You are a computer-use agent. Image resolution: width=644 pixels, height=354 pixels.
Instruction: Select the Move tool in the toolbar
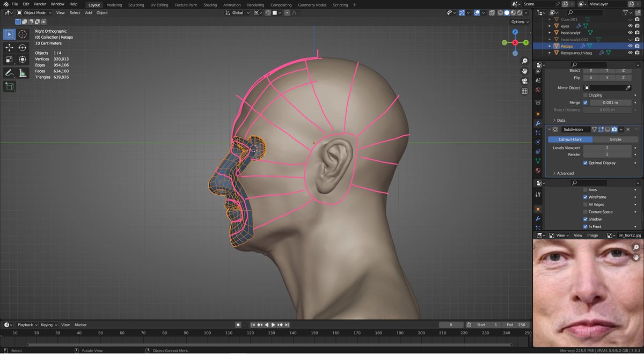tap(10, 47)
